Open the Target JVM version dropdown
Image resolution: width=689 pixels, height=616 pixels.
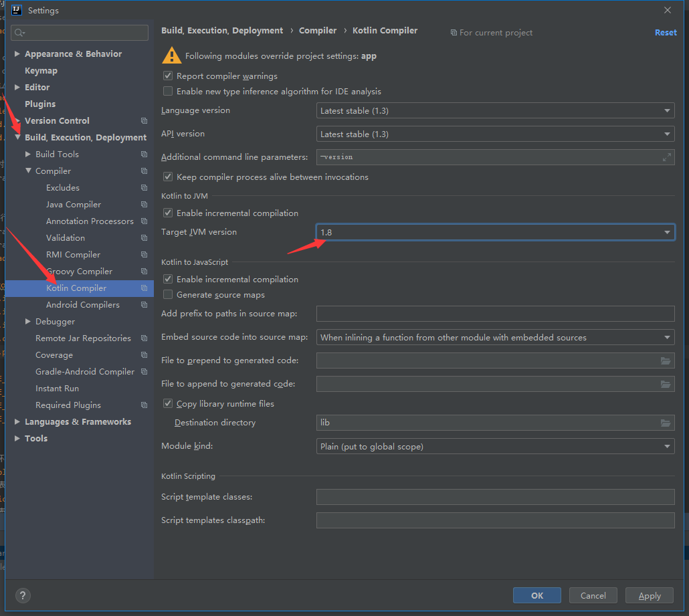pos(495,232)
